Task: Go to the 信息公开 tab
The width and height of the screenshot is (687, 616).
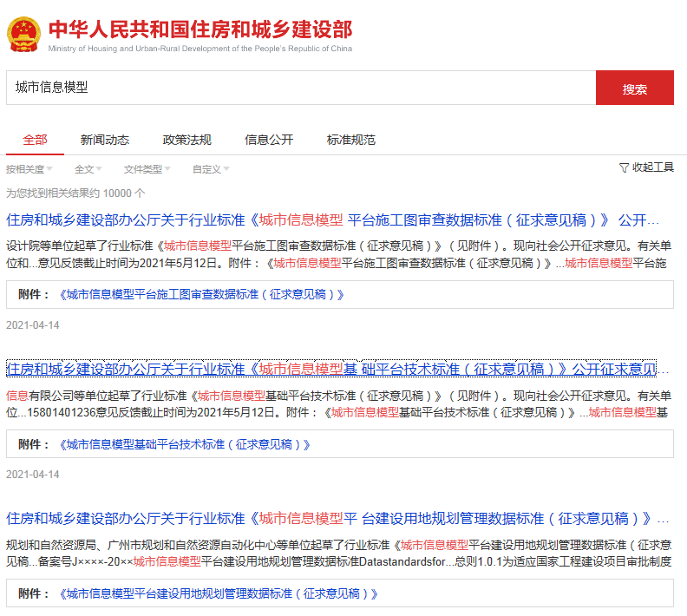Action: (269, 141)
